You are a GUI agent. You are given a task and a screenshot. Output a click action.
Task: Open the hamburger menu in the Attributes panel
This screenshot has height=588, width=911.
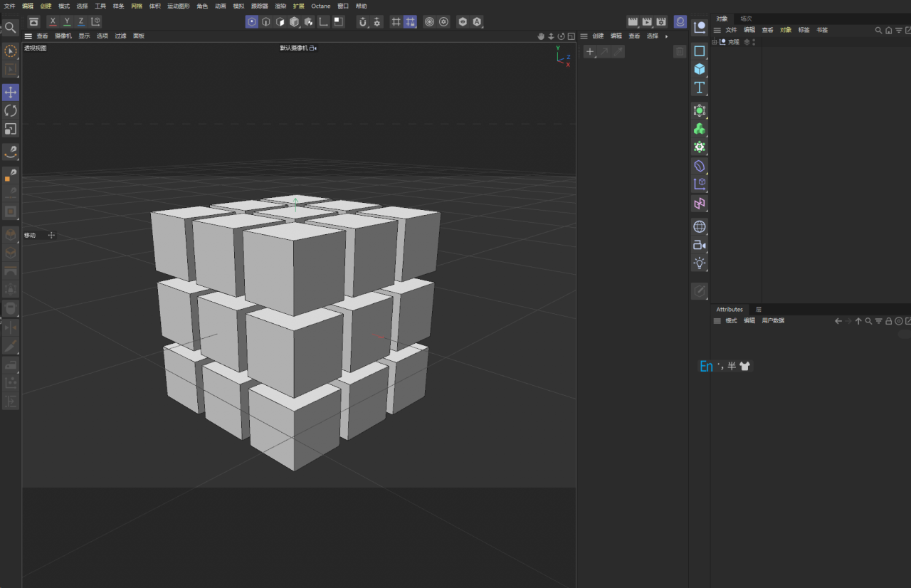(x=717, y=320)
